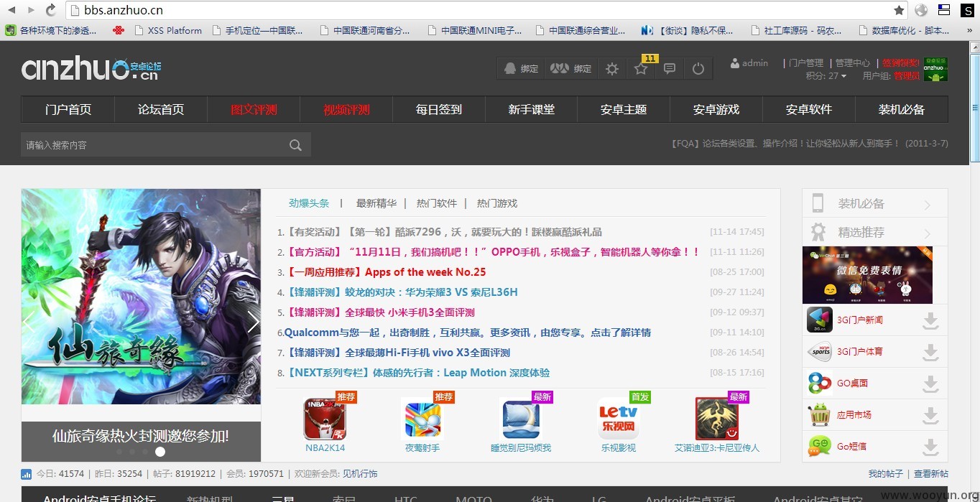Download 应用市场 via arrow icon
This screenshot has height=502, width=980.
tap(930, 415)
